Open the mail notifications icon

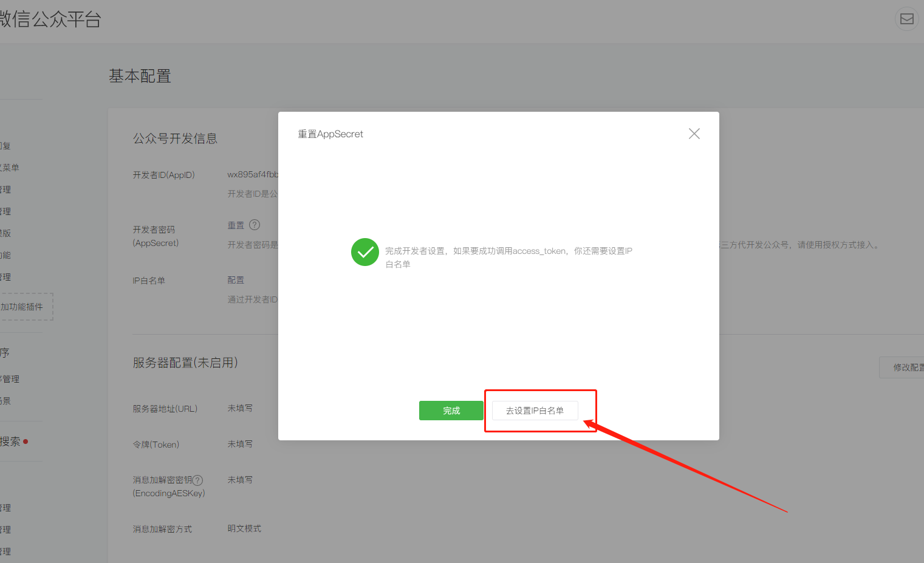click(906, 19)
